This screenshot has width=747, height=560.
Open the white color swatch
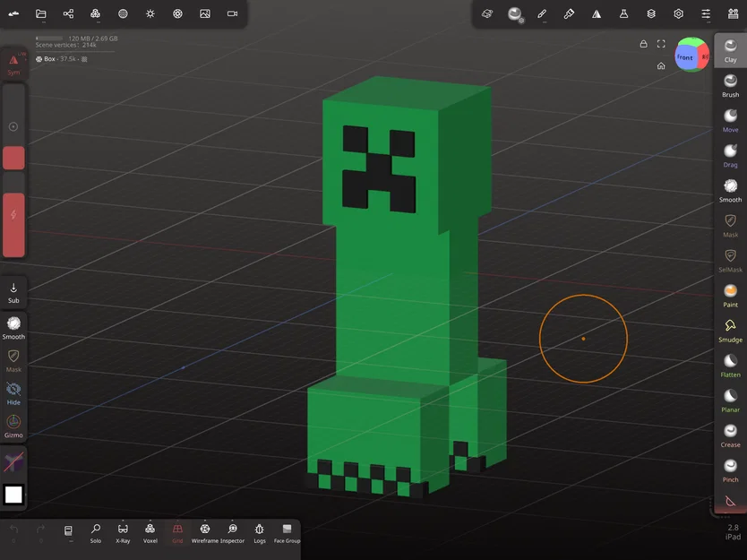pos(13,495)
